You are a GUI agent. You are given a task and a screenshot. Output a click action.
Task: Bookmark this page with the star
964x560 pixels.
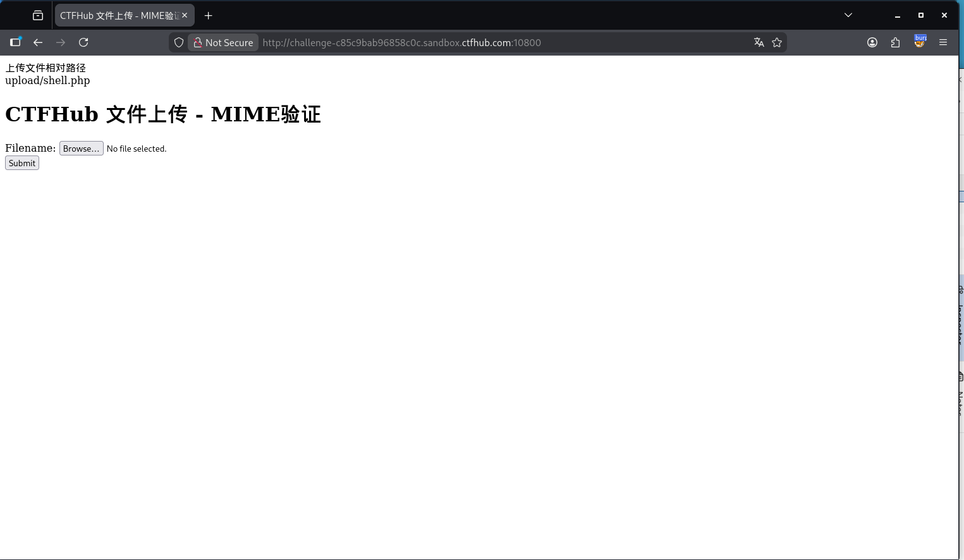[x=777, y=42]
